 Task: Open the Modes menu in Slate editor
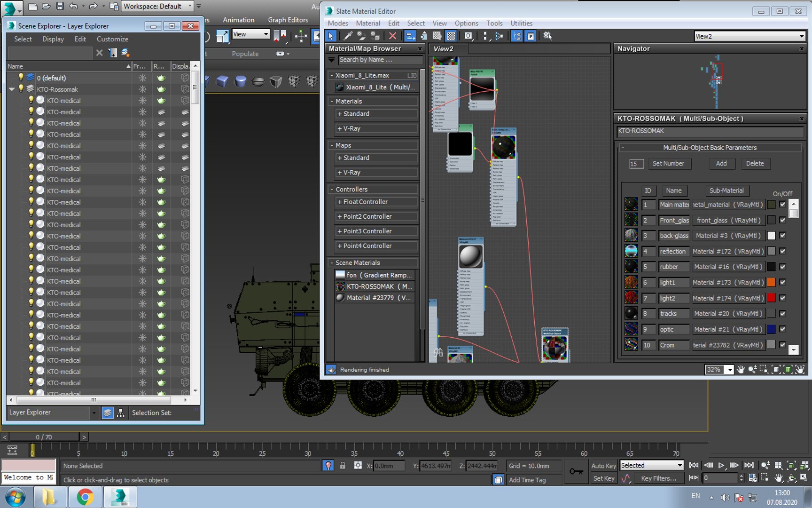(338, 23)
